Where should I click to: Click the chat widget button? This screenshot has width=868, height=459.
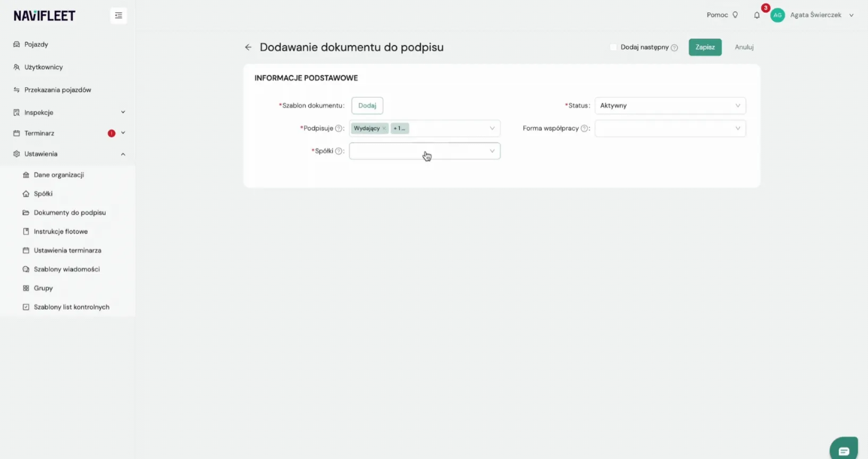click(844, 449)
